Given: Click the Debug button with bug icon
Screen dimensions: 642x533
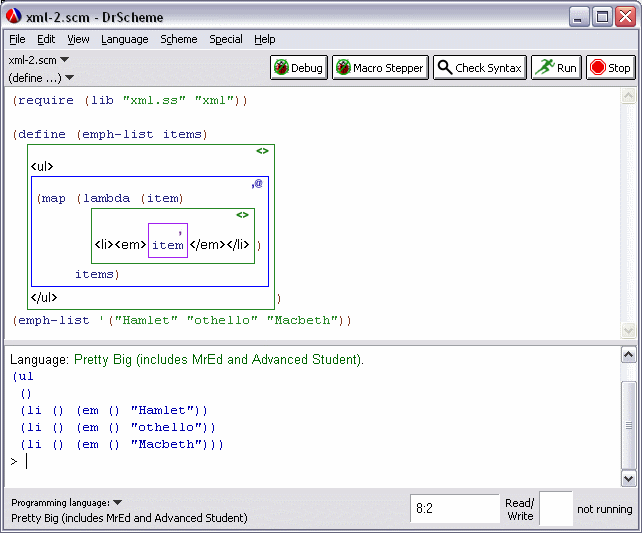Looking at the screenshot, I should 298,68.
